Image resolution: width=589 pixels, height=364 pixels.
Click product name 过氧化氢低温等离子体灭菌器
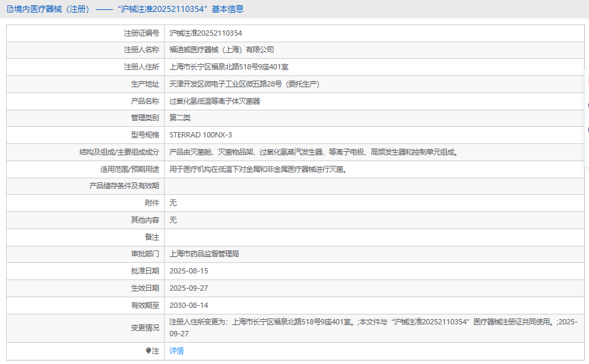215,101
